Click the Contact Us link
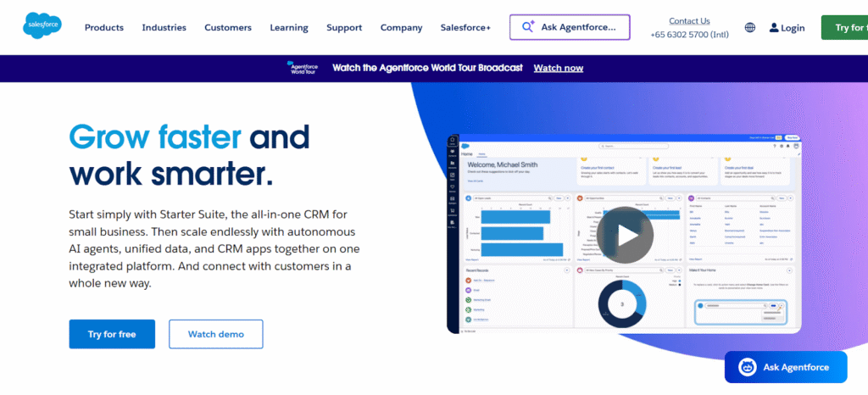The width and height of the screenshot is (868, 395). [689, 21]
